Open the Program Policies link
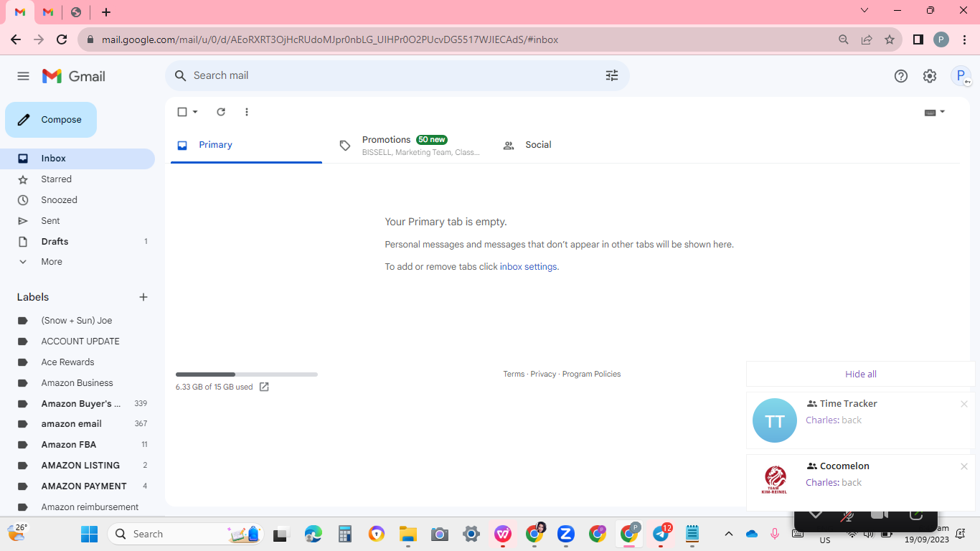Screen dimensions: 980x551 click(591, 375)
